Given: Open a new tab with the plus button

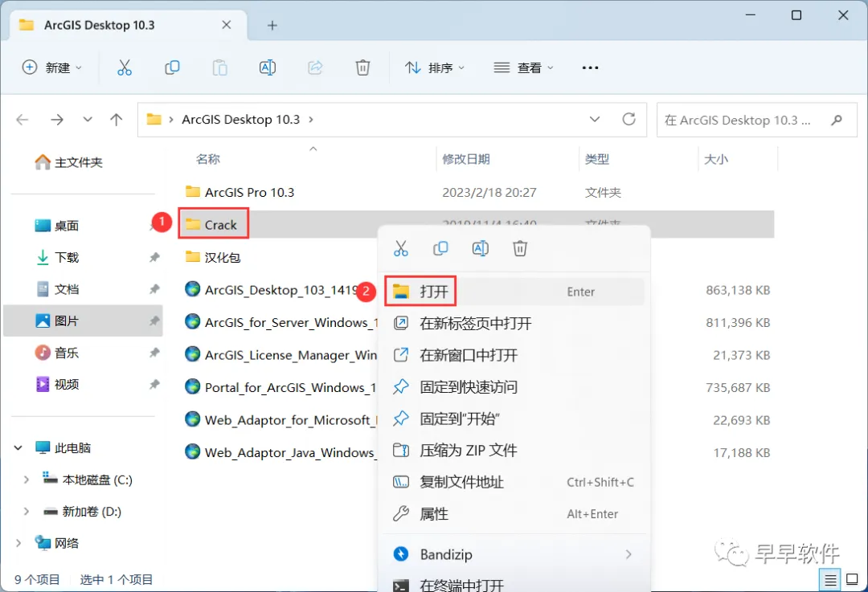Looking at the screenshot, I should pyautogui.click(x=272, y=26).
